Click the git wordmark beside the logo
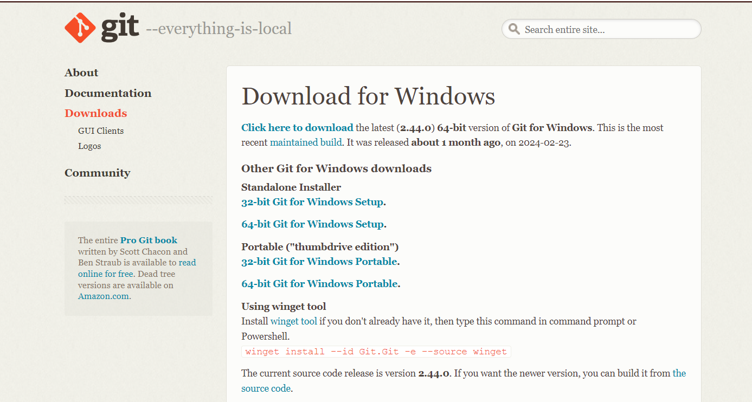753x404 pixels. click(x=120, y=28)
